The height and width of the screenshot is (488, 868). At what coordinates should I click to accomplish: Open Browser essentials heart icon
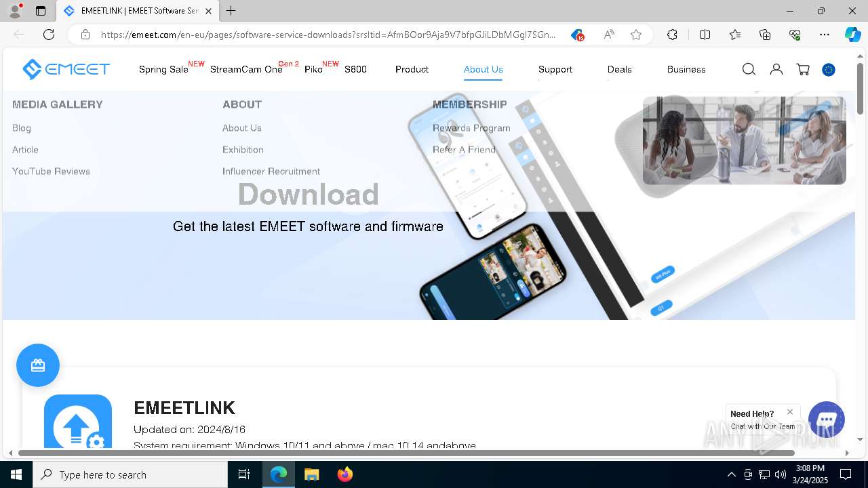point(795,35)
